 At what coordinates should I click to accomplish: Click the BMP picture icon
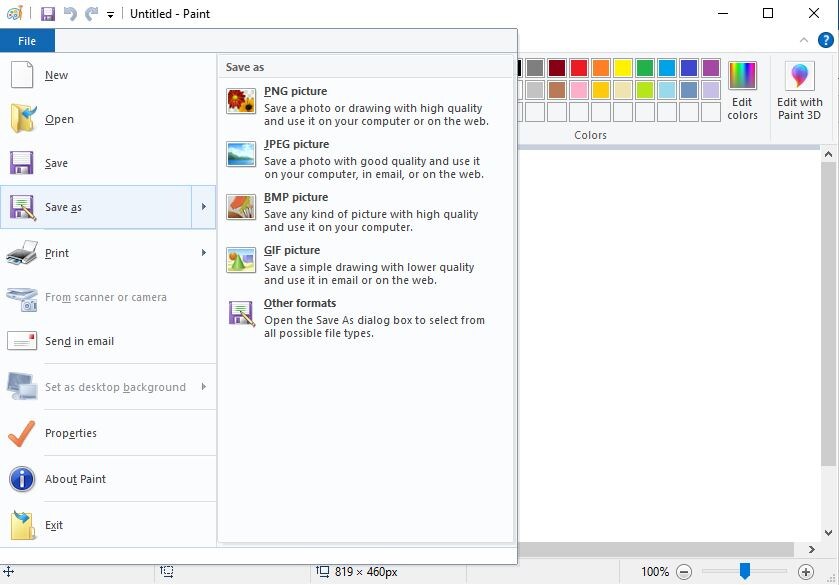point(241,207)
